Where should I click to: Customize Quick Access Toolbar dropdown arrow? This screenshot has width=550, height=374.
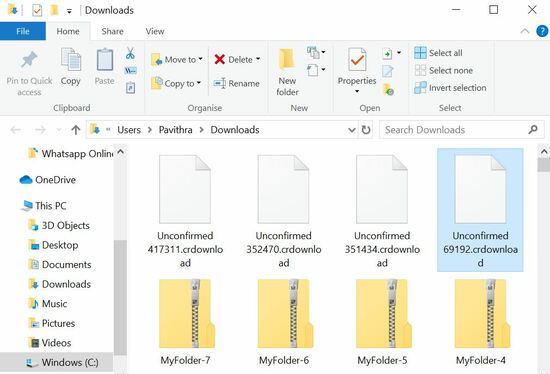[69, 11]
